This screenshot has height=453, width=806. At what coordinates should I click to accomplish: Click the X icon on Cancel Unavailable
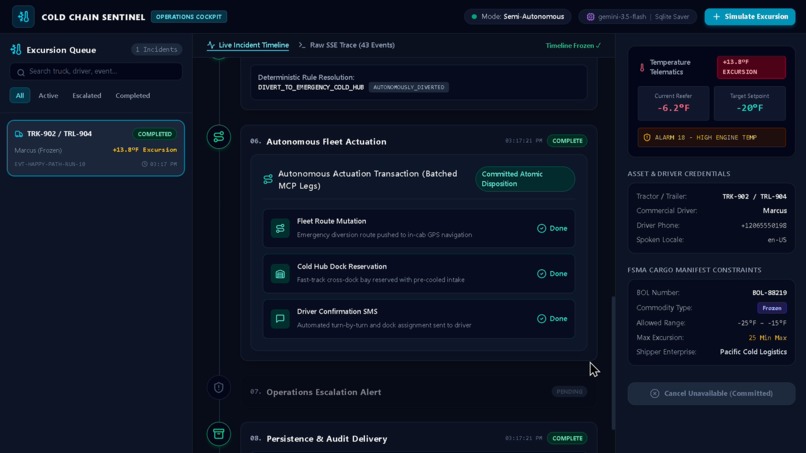(x=654, y=393)
